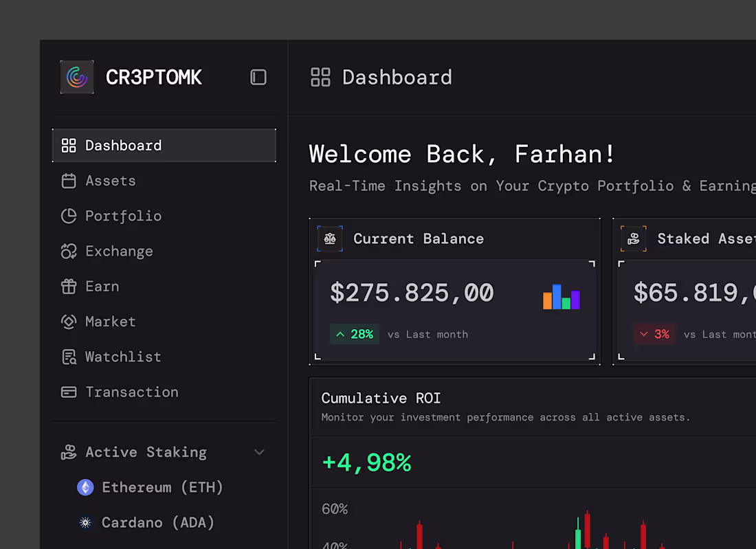Select the Transaction card icon
This screenshot has height=549, width=756.
point(68,392)
